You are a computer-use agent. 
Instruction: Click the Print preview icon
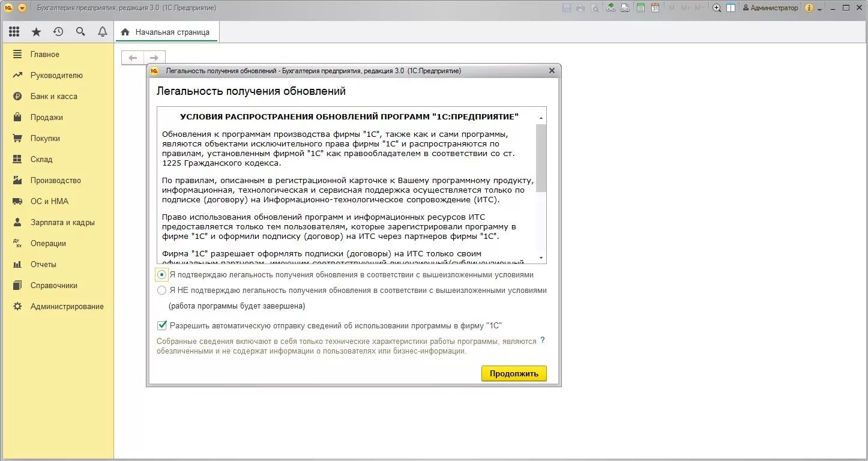point(594,8)
